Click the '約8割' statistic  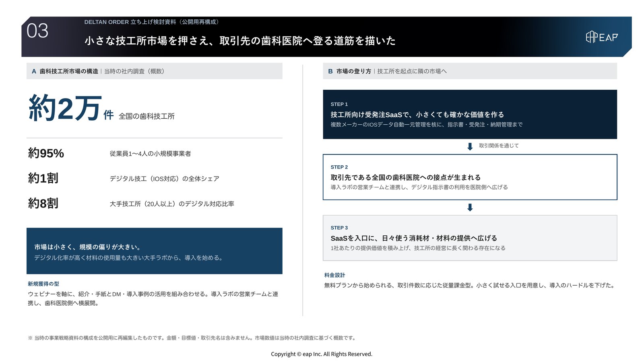[43, 203]
